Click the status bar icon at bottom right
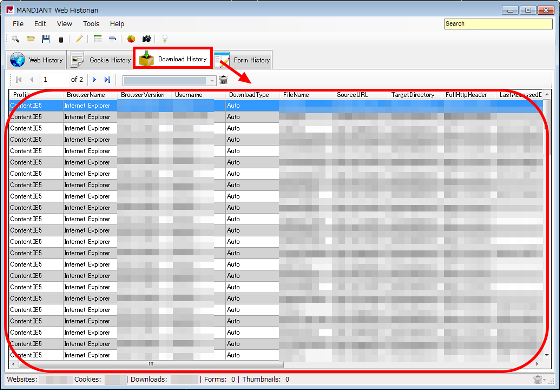This screenshot has height=390, width=560. pyautogui.click(x=538, y=379)
